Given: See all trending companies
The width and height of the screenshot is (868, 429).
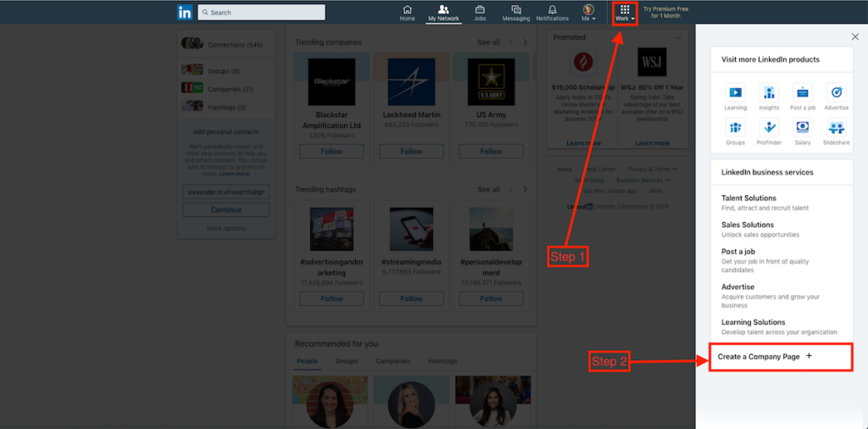Looking at the screenshot, I should pos(488,42).
